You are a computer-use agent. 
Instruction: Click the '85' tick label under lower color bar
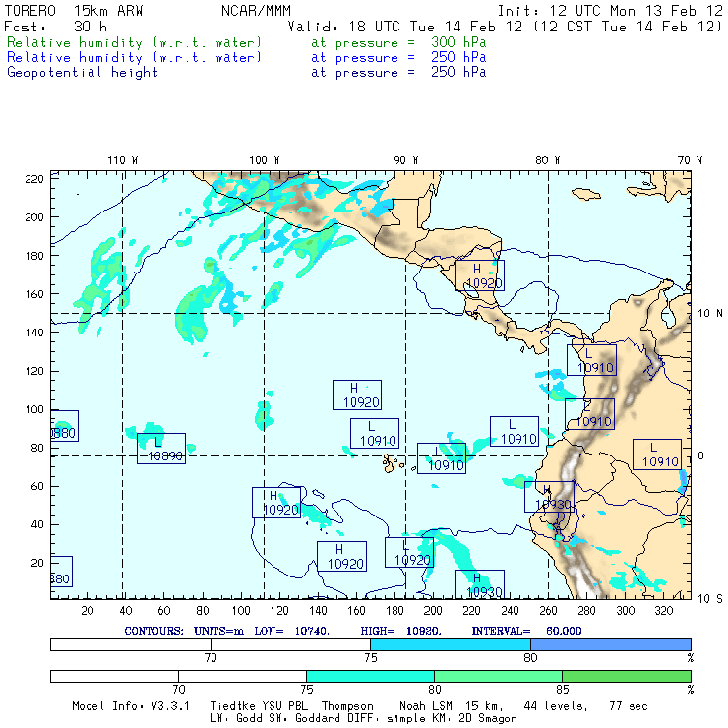(563, 690)
